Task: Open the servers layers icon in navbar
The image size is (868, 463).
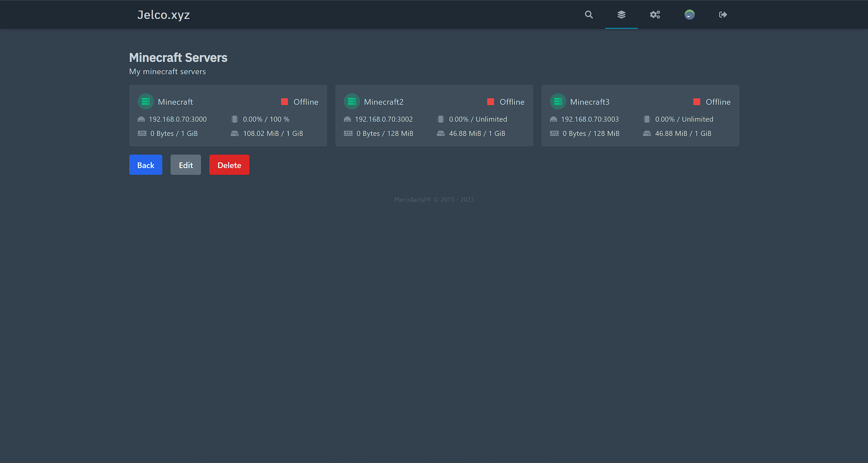Action: coord(621,15)
